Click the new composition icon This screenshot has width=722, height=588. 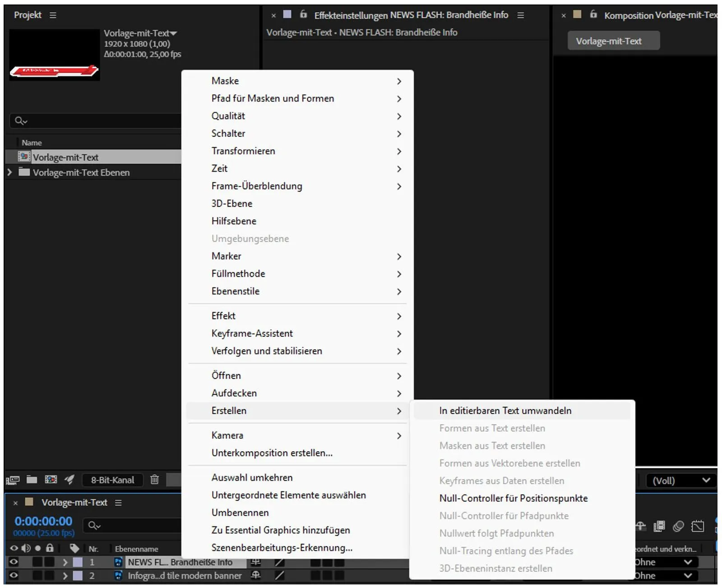coord(51,480)
